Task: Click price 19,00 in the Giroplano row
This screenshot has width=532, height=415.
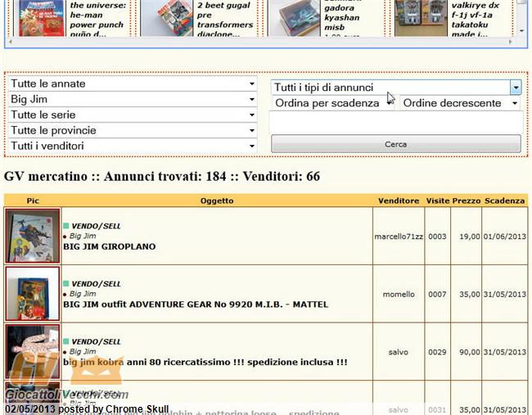Action: point(470,237)
